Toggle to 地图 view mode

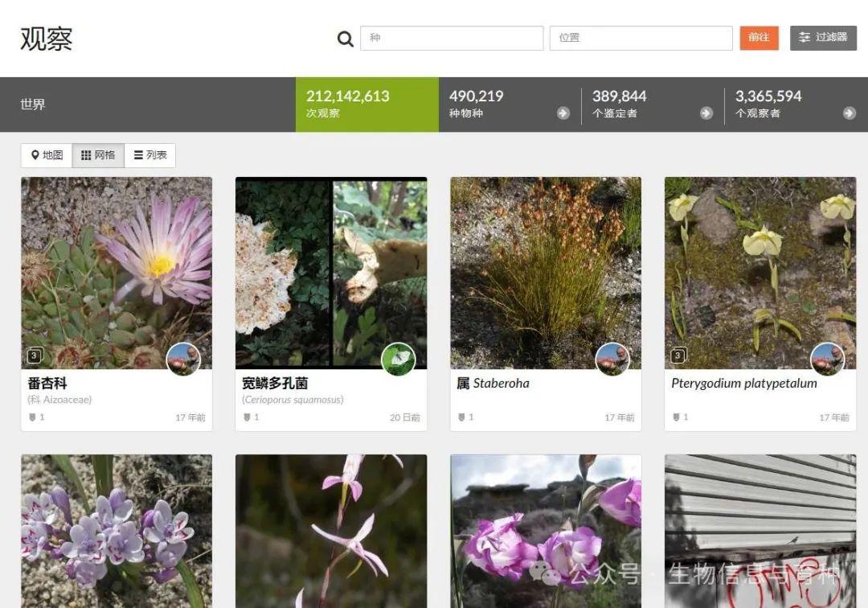[x=46, y=154]
